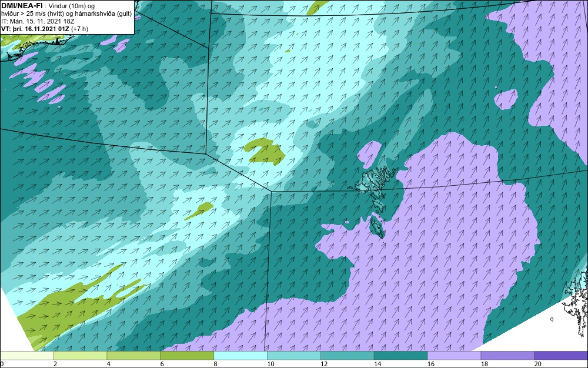Click the dark teal 14–16 legend swatch

pyautogui.click(x=400, y=355)
